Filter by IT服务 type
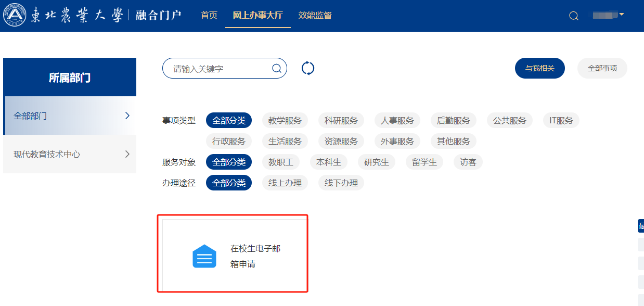 [561, 120]
